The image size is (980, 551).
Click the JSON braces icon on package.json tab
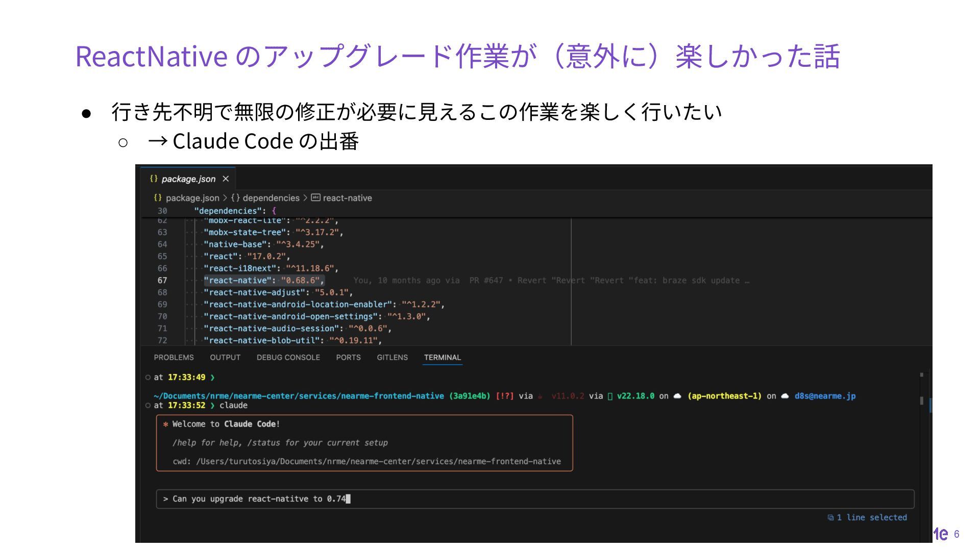pos(154,179)
